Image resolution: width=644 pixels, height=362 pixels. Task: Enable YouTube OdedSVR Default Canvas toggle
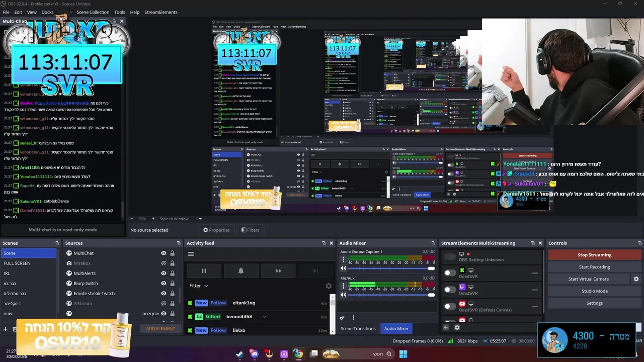(x=450, y=306)
